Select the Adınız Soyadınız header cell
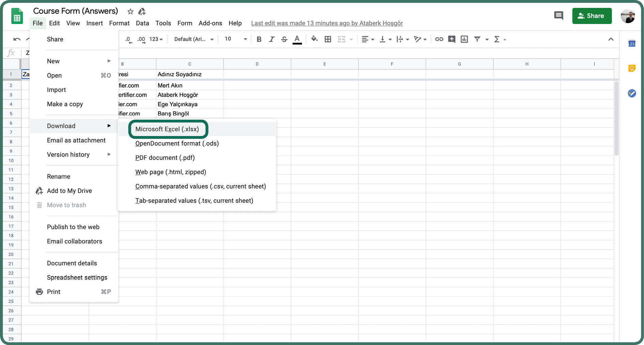The image size is (644, 345). coord(190,74)
